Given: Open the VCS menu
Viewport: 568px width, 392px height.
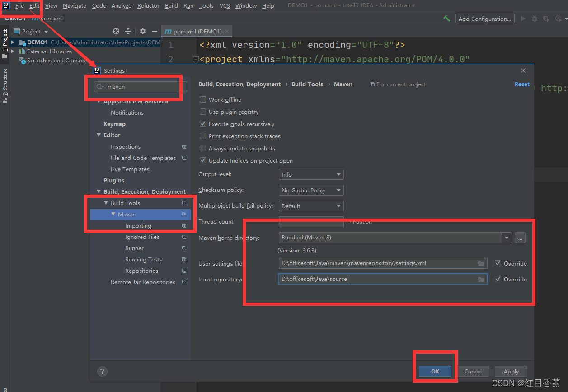Looking at the screenshot, I should coord(225,5).
